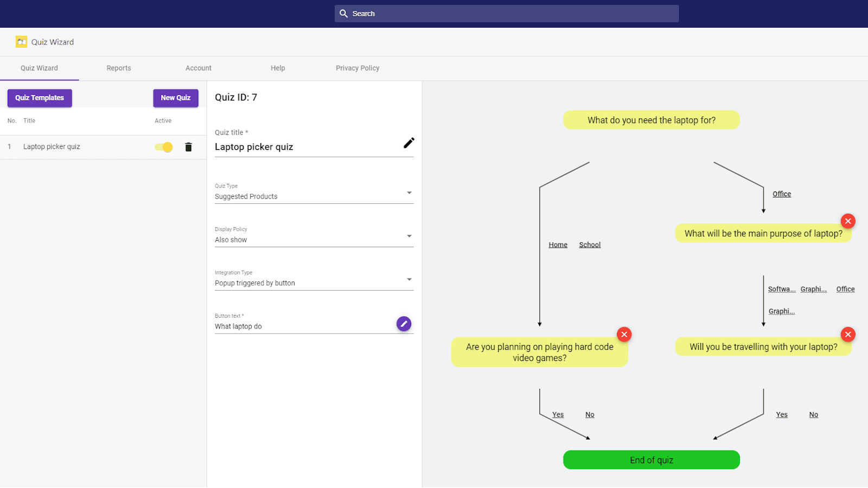The width and height of the screenshot is (868, 488).
Task: Toggle Laptop picker quiz active status
Action: pyautogui.click(x=163, y=146)
